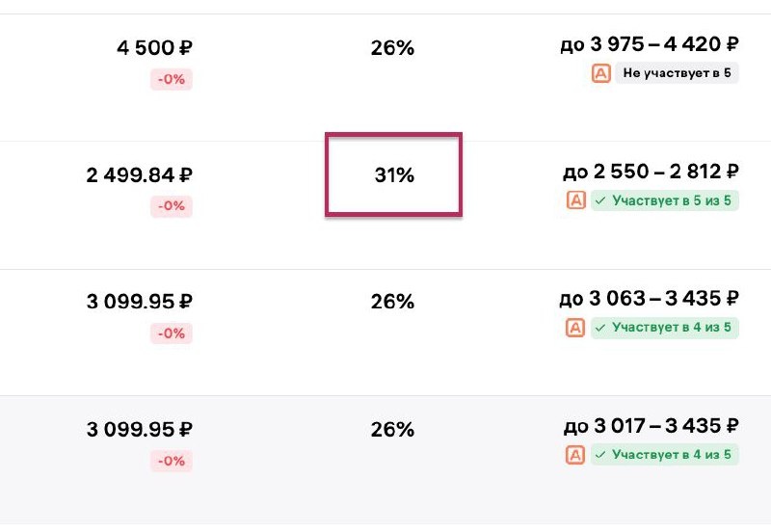Click the price range "до 3 063 – 3 435 ₽"

(650, 299)
